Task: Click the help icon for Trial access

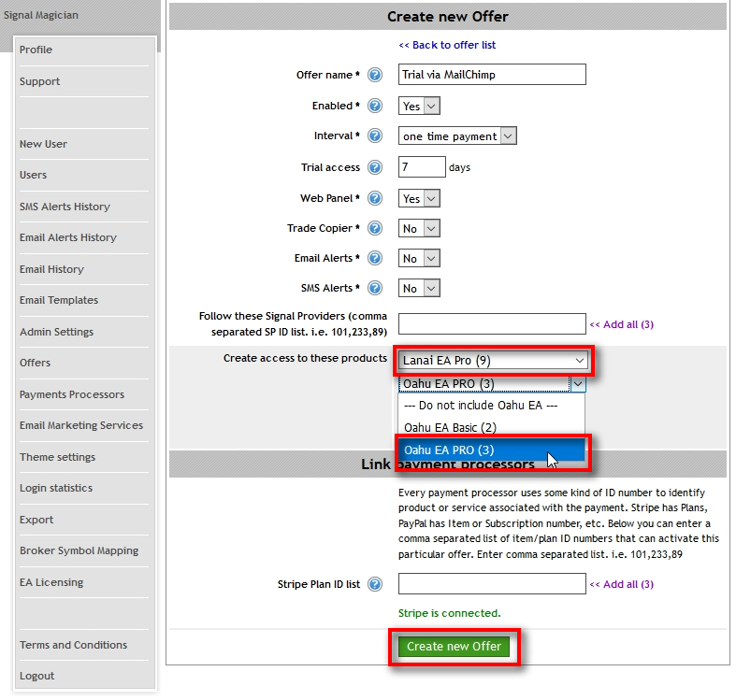Action: (375, 168)
